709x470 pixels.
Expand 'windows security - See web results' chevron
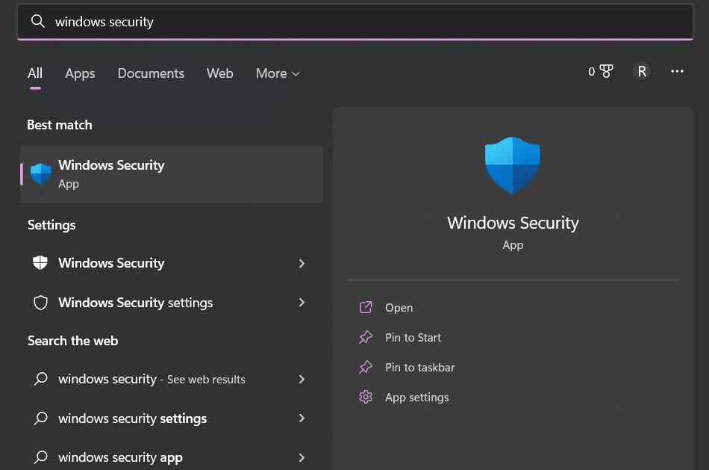[302, 379]
